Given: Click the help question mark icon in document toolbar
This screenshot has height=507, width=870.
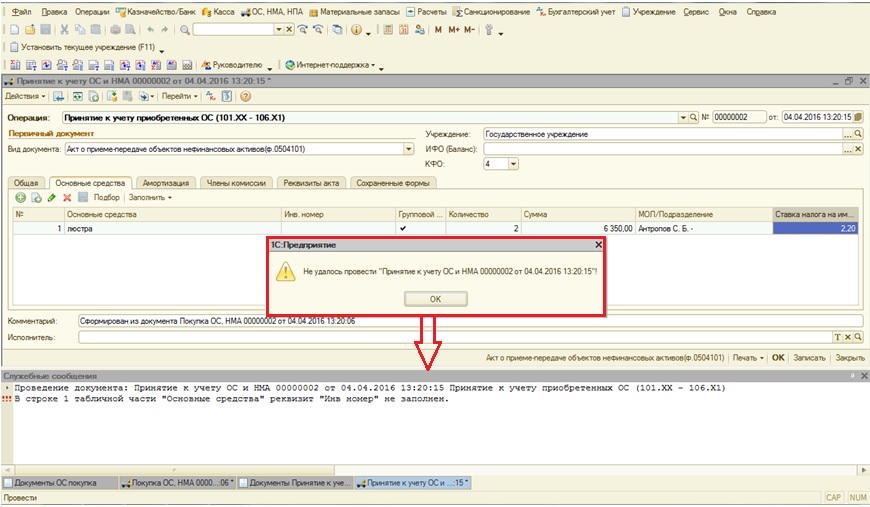Looking at the screenshot, I should point(245,96).
